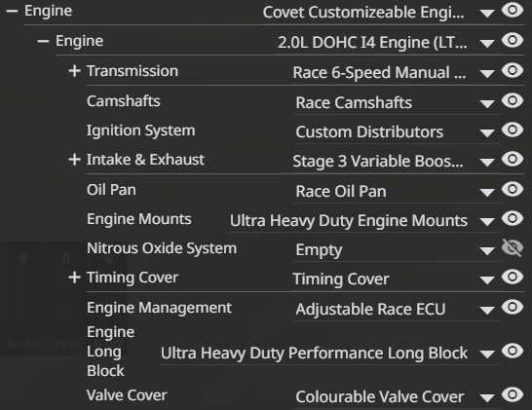This screenshot has width=532, height=410.
Task: Expand the Timing Cover sub-parts
Action: [x=74, y=278]
